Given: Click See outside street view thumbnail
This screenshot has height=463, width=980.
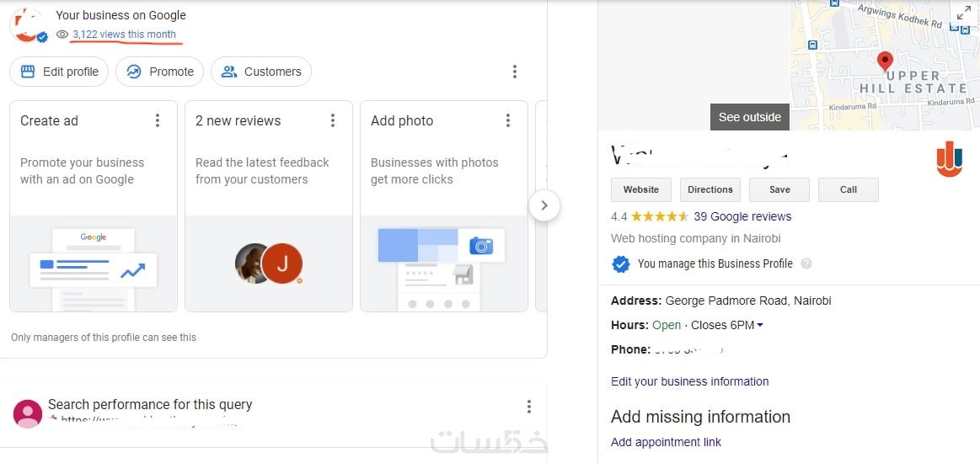Looking at the screenshot, I should pos(749,117).
